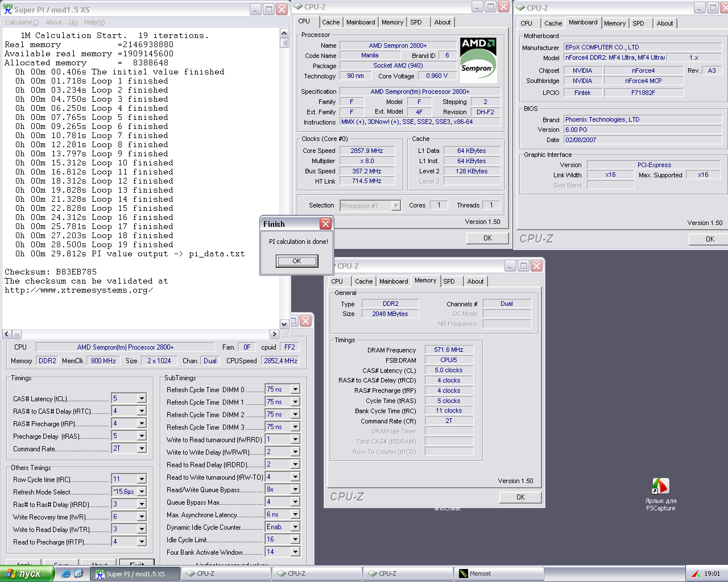Open Memset from the taskbar
This screenshot has width=728, height=582.
click(x=498, y=574)
